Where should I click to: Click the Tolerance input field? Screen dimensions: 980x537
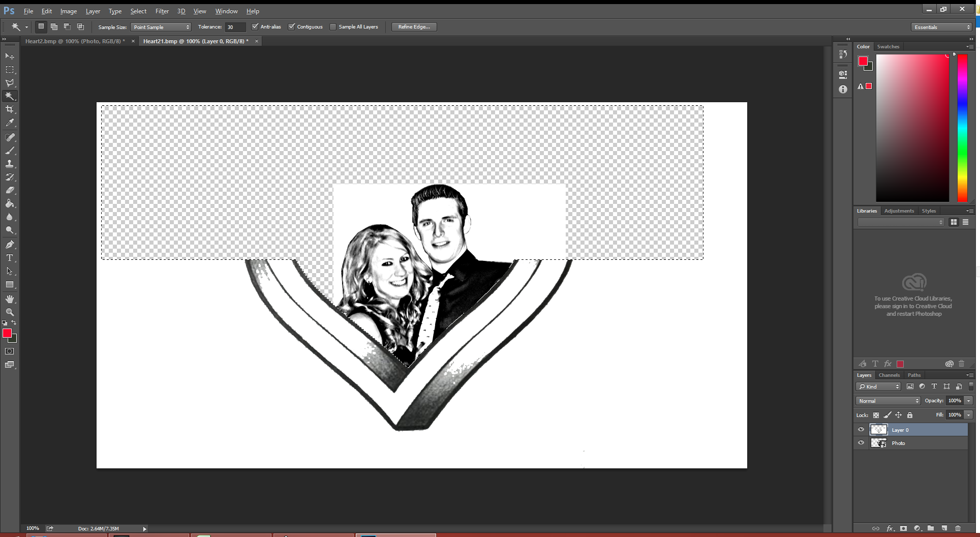coord(235,27)
